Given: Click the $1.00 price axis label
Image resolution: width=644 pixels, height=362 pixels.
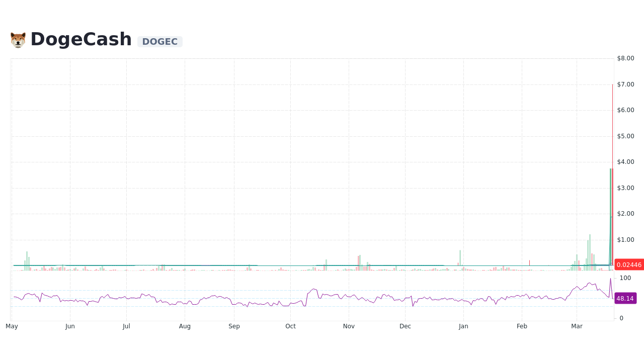Looking at the screenshot, I should pyautogui.click(x=624, y=240).
